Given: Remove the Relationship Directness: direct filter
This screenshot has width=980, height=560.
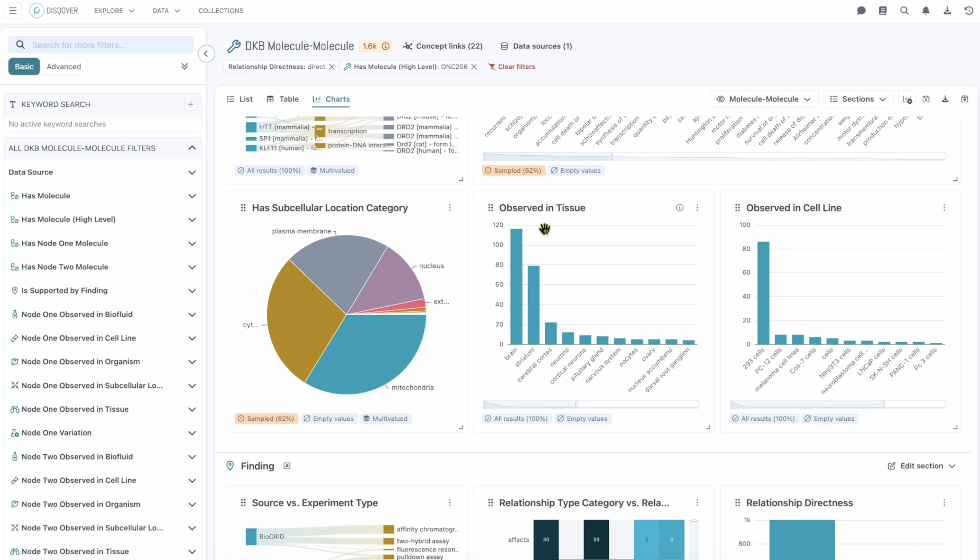Looking at the screenshot, I should 331,67.
